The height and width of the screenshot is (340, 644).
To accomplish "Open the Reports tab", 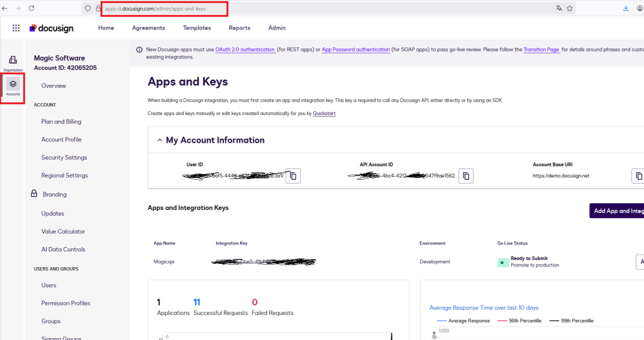I will (240, 28).
